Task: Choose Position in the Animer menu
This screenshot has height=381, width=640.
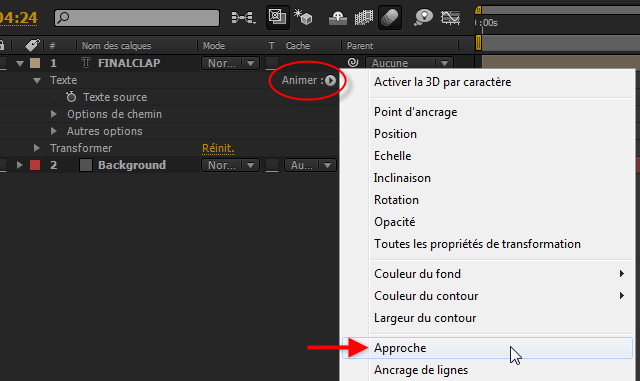Action: point(395,134)
